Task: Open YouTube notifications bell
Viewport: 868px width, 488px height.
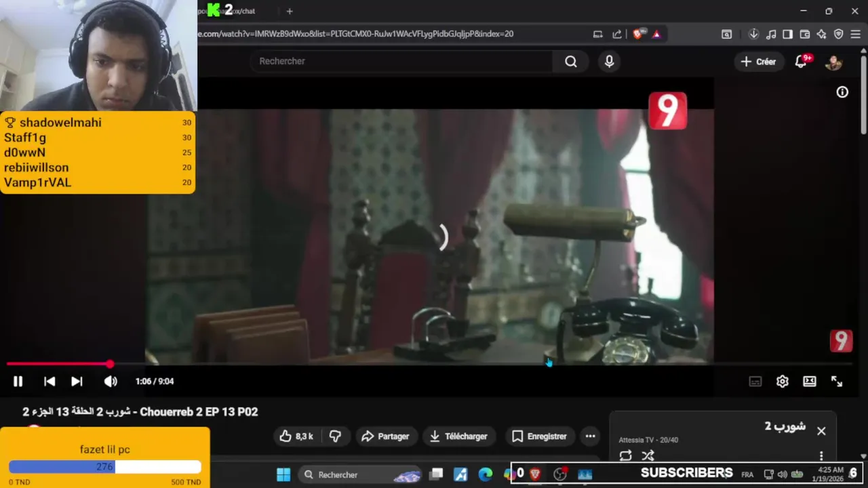Action: tap(802, 61)
